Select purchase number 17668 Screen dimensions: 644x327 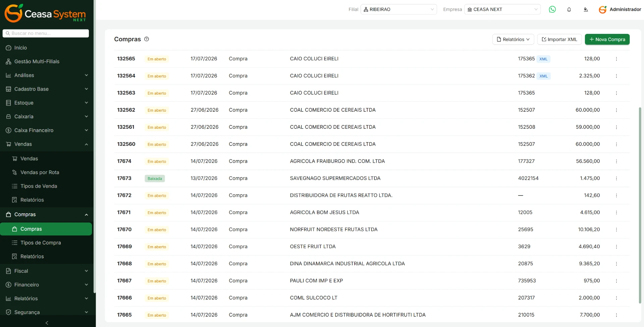(124, 264)
